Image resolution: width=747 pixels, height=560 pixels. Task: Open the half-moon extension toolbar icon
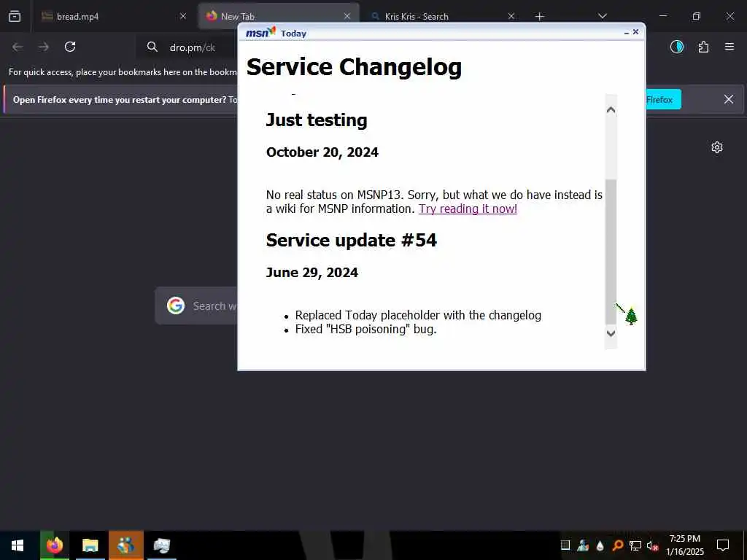click(676, 47)
